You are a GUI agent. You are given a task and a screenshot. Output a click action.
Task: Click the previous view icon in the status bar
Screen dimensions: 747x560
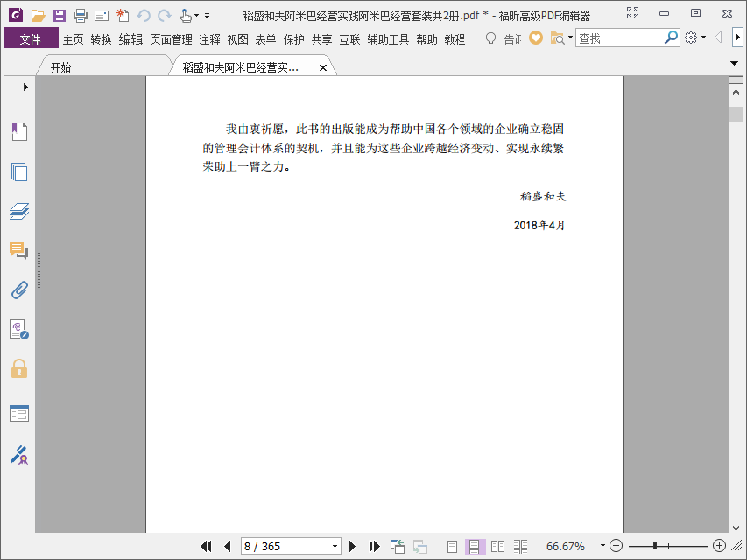[x=398, y=546]
